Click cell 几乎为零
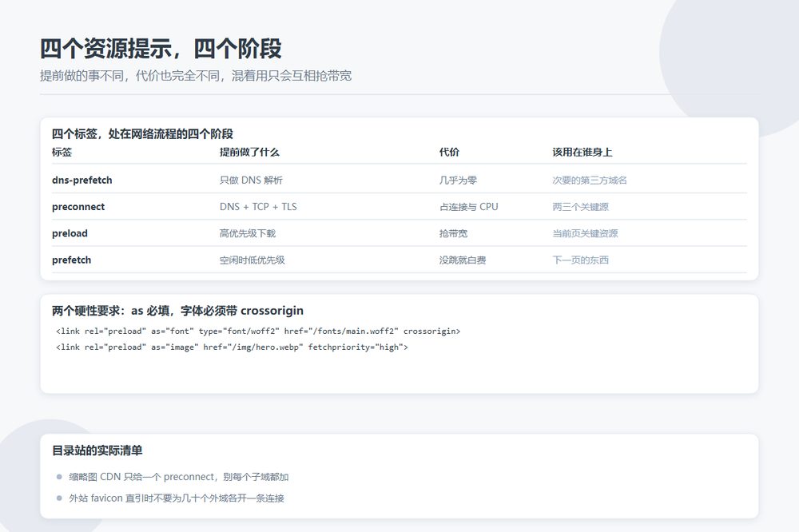 pyautogui.click(x=458, y=180)
